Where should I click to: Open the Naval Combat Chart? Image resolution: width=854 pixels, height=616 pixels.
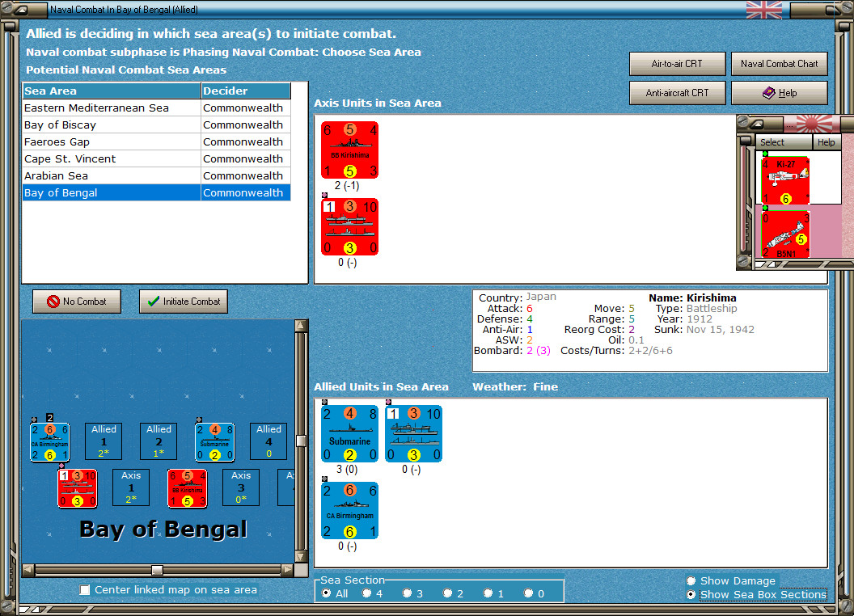pos(779,64)
